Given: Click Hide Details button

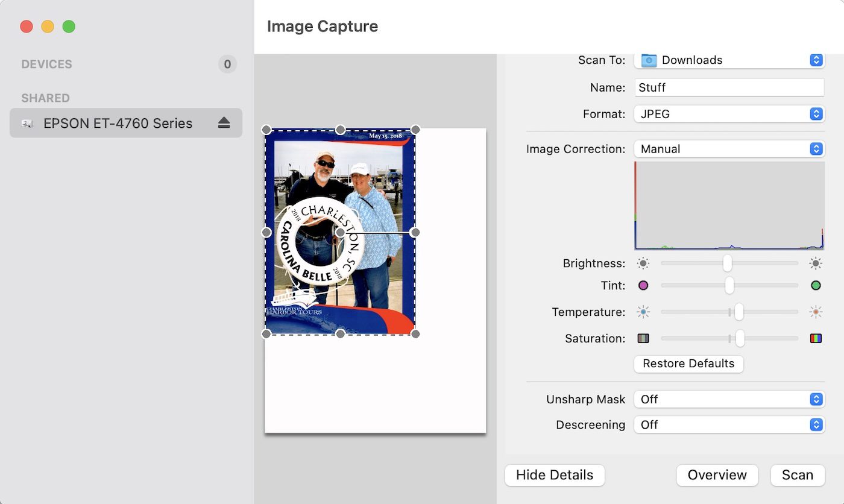Looking at the screenshot, I should (555, 475).
